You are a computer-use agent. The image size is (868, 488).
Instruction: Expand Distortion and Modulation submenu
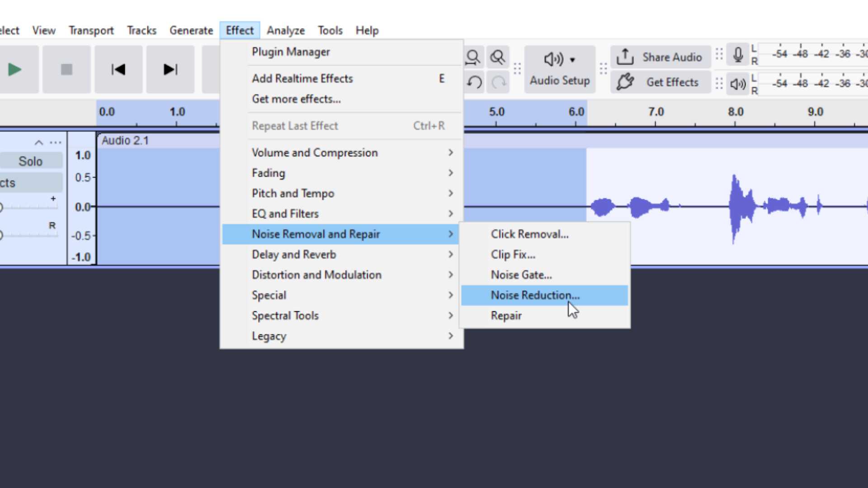point(341,275)
